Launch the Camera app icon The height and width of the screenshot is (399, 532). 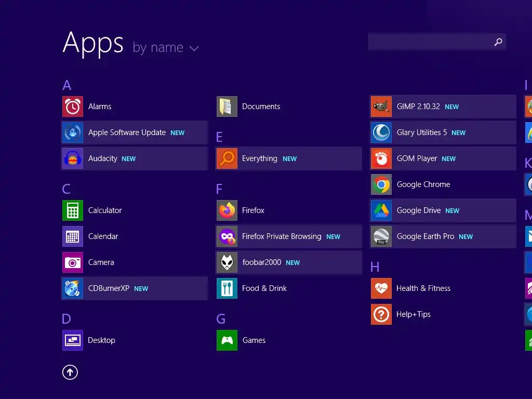point(73,262)
